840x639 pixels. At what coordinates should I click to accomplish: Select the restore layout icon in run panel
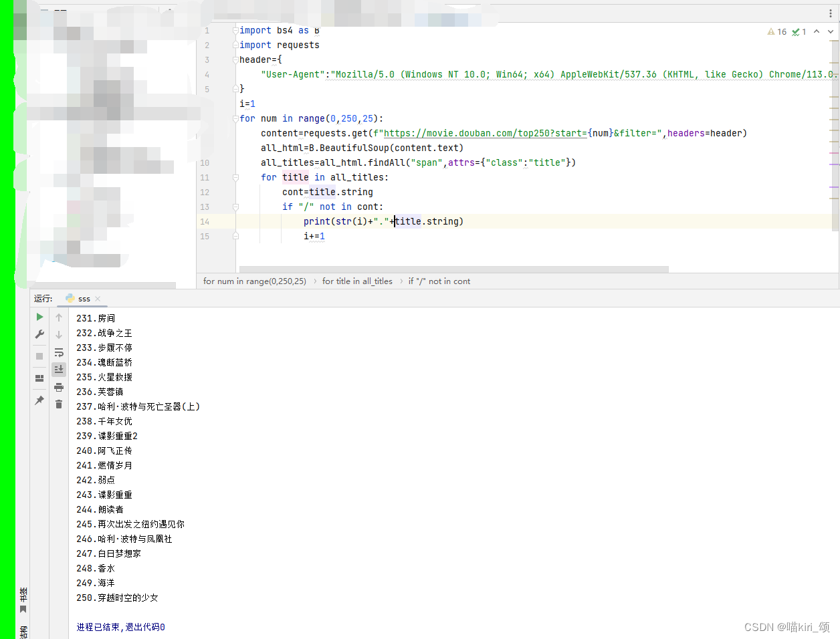point(39,378)
